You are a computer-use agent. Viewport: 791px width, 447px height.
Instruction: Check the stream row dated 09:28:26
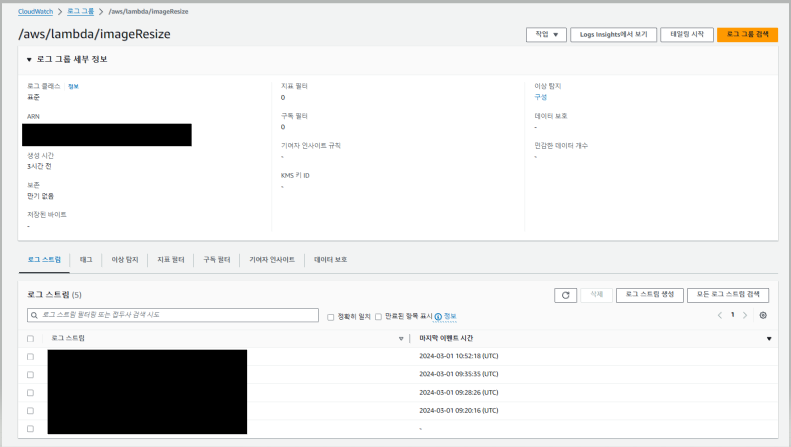[x=30, y=393]
